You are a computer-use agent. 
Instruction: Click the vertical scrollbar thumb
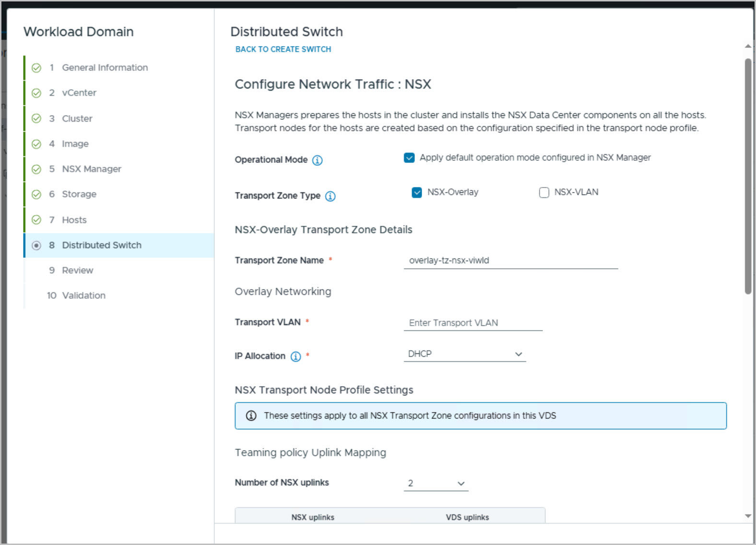[x=748, y=176]
